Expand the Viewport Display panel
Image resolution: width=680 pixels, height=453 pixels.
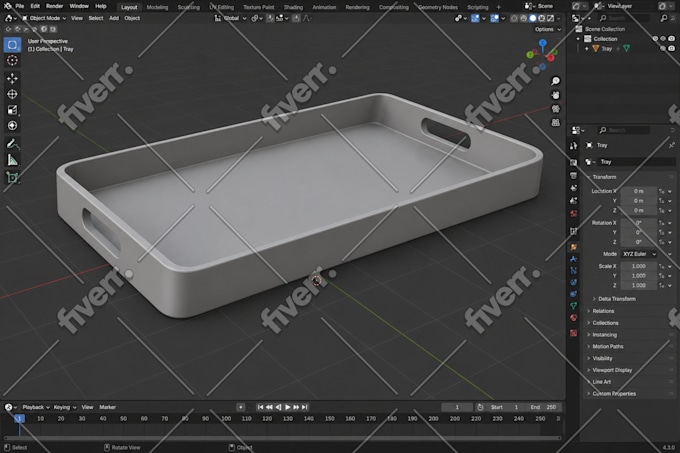[611, 370]
